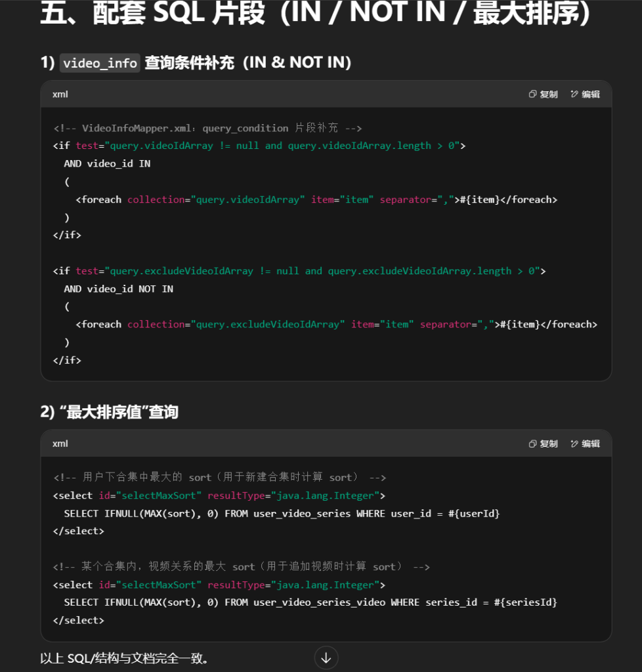Screen dimensions: 642x672
Task: Click the xml label of the first code block
Action: click(x=60, y=94)
